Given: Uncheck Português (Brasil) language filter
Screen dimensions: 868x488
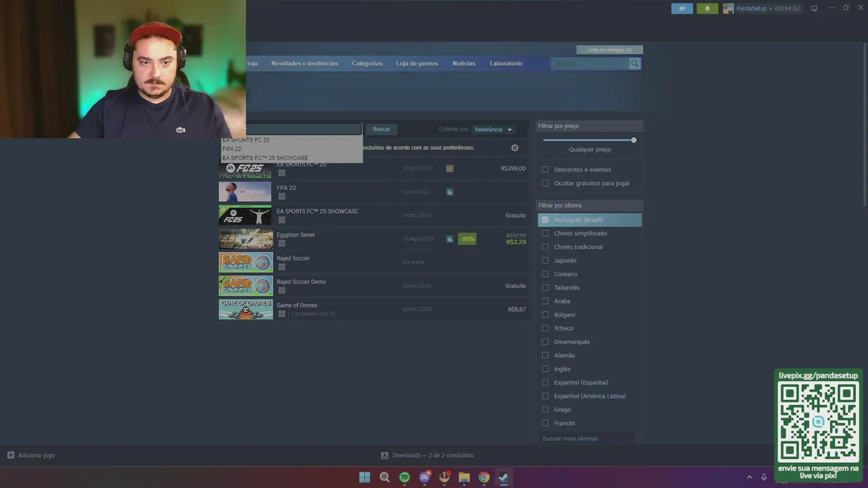Looking at the screenshot, I should pyautogui.click(x=545, y=220).
